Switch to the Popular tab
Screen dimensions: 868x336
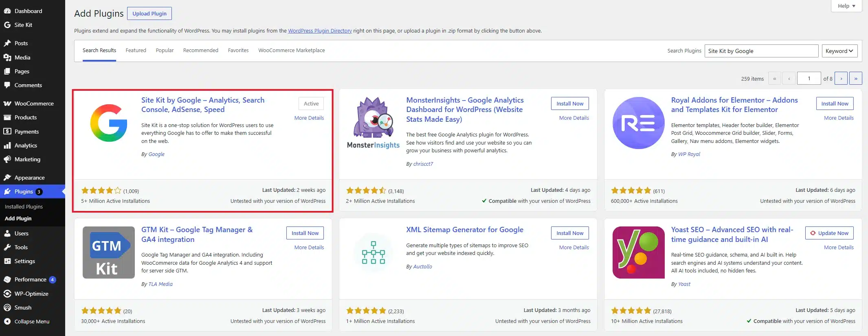point(165,51)
